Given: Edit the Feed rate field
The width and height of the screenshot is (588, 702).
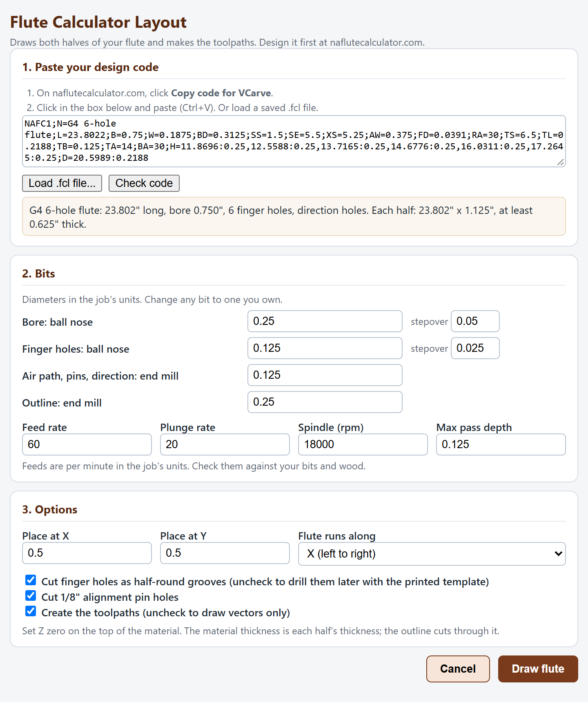Looking at the screenshot, I should tap(87, 444).
